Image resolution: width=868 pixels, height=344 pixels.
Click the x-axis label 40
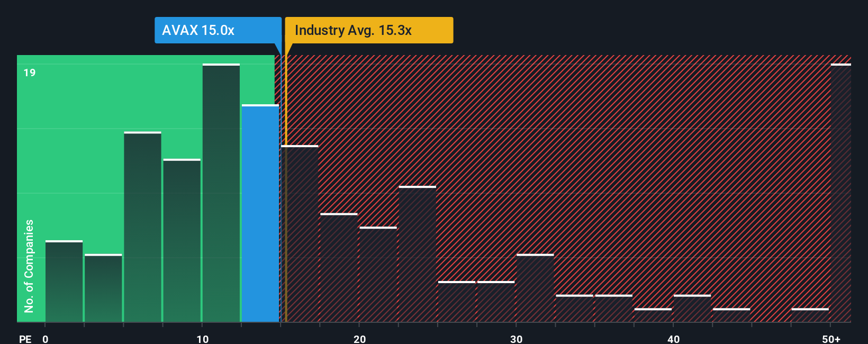pos(673,339)
